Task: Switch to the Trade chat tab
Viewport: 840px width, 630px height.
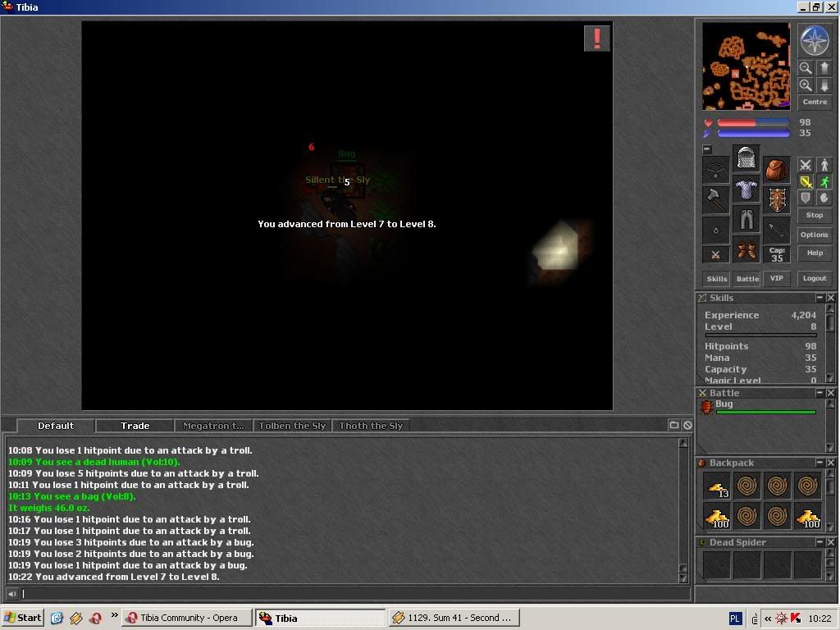Action: [135, 426]
